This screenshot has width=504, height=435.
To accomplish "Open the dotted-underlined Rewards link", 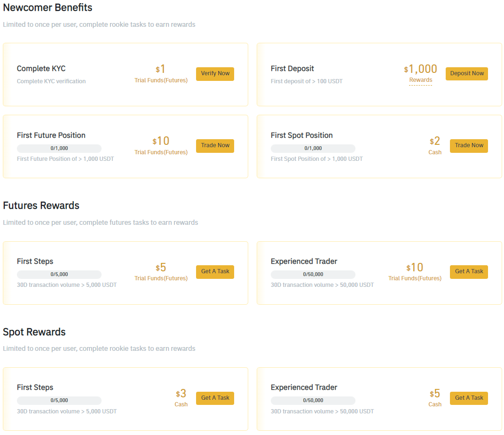I will pyautogui.click(x=420, y=80).
